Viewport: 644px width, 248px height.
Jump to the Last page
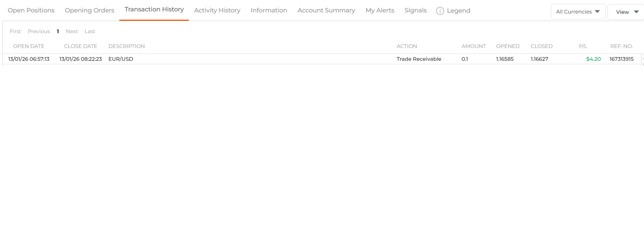pyautogui.click(x=90, y=31)
